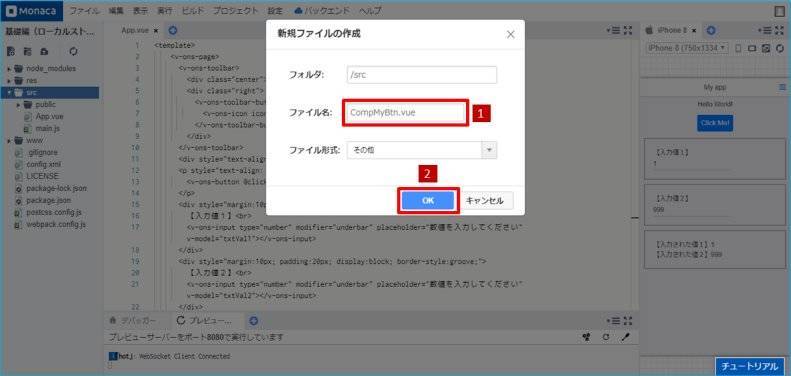Image resolution: width=791 pixels, height=376 pixels.
Task: Select .gitignore in the file tree
Action: point(42,152)
